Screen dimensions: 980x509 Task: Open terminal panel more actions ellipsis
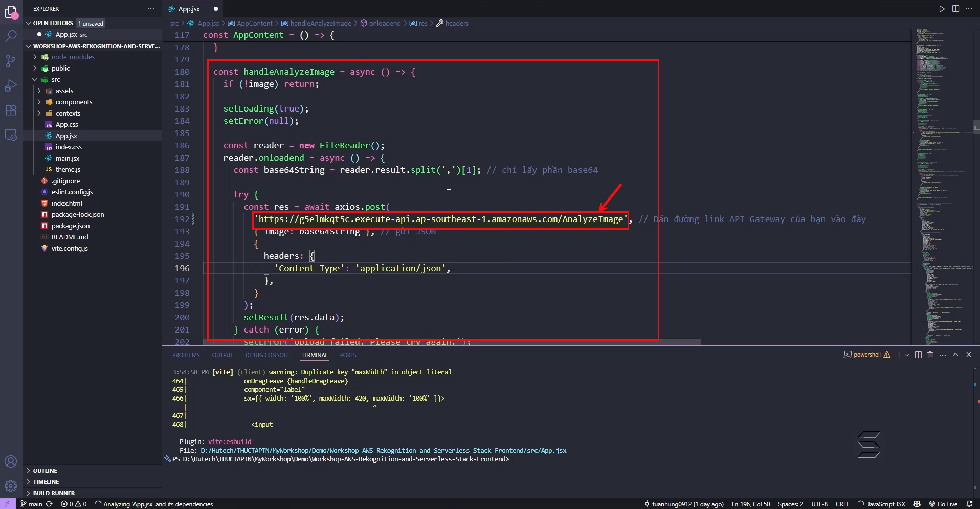943,355
